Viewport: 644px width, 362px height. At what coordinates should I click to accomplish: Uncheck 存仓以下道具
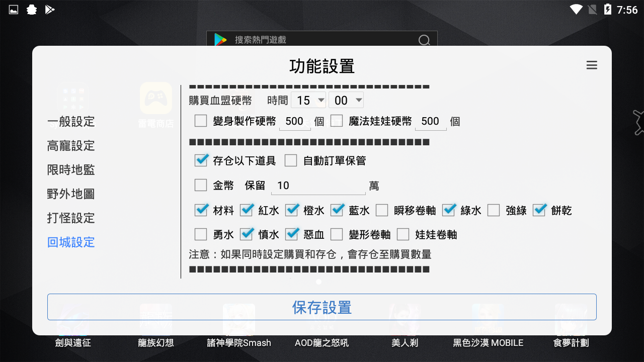pyautogui.click(x=201, y=160)
